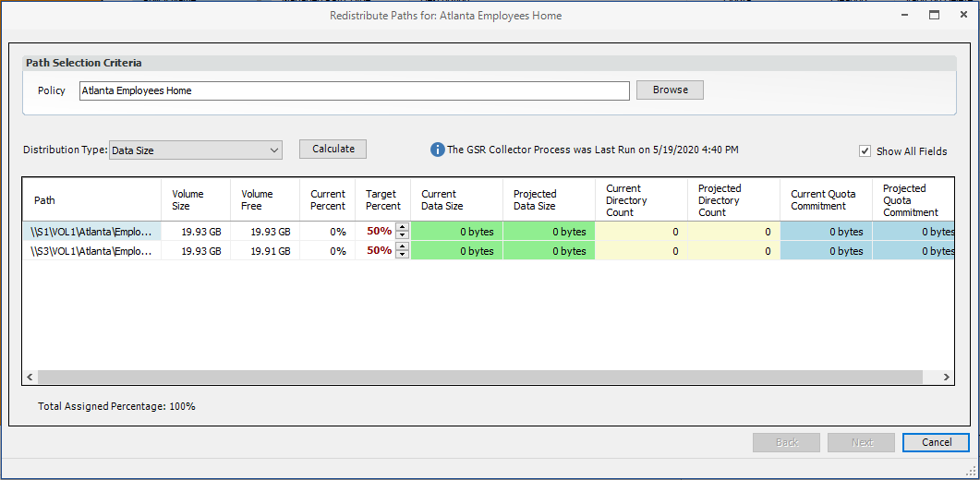Click the horizontal scrollbar thumb
980x480 pixels.
(480, 377)
